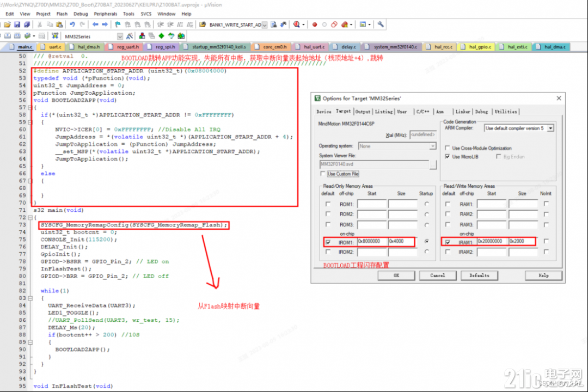
Task: Check the ROM1 default checkbox
Action: point(328,204)
